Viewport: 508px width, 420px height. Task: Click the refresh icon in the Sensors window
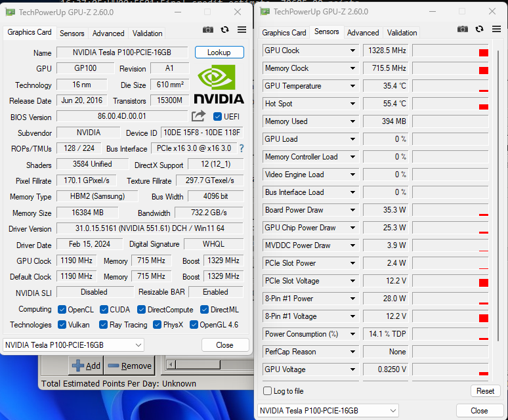click(480, 29)
